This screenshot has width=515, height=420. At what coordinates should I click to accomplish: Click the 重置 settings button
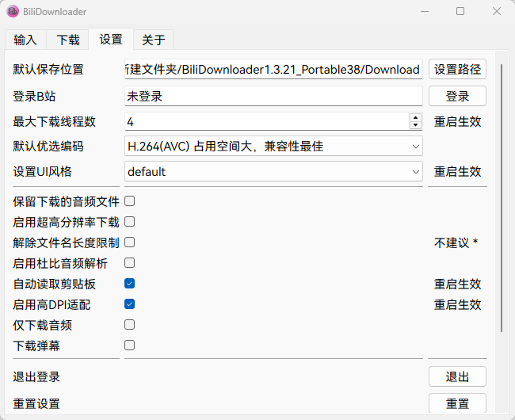(x=457, y=403)
